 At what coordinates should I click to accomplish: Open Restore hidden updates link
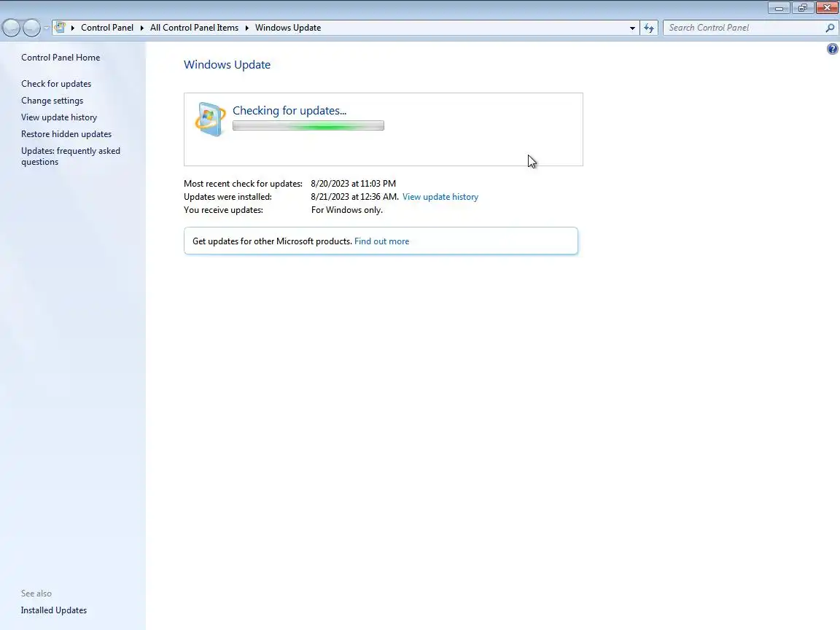66,134
